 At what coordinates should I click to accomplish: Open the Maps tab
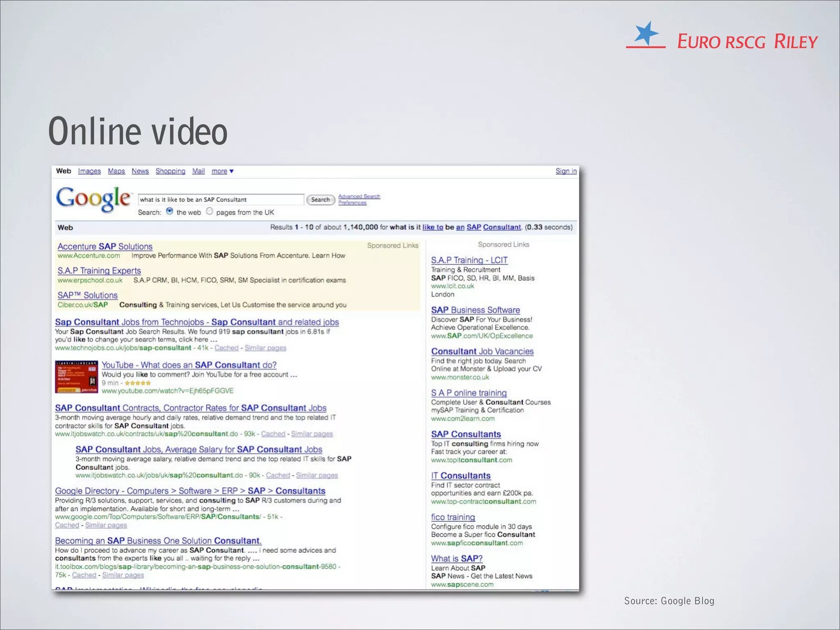coord(116,171)
